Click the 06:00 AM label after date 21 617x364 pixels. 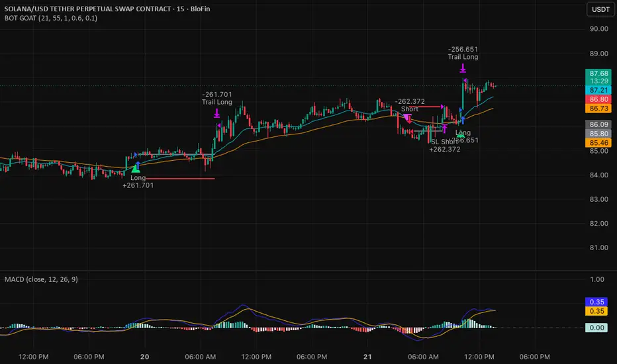click(x=423, y=357)
